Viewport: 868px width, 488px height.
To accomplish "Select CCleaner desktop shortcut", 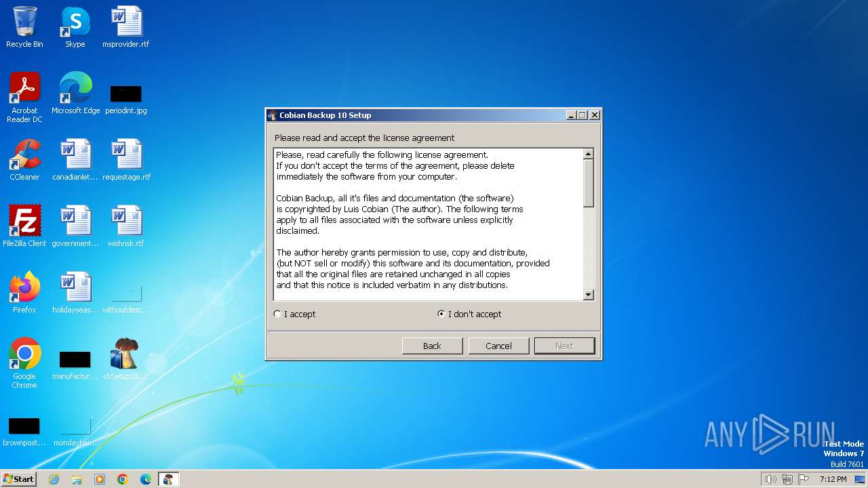I will (24, 160).
